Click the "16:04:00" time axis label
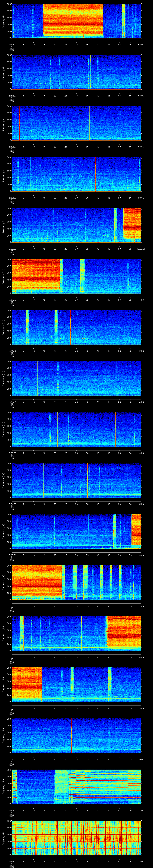153x868 pixels. click(x=12, y=504)
